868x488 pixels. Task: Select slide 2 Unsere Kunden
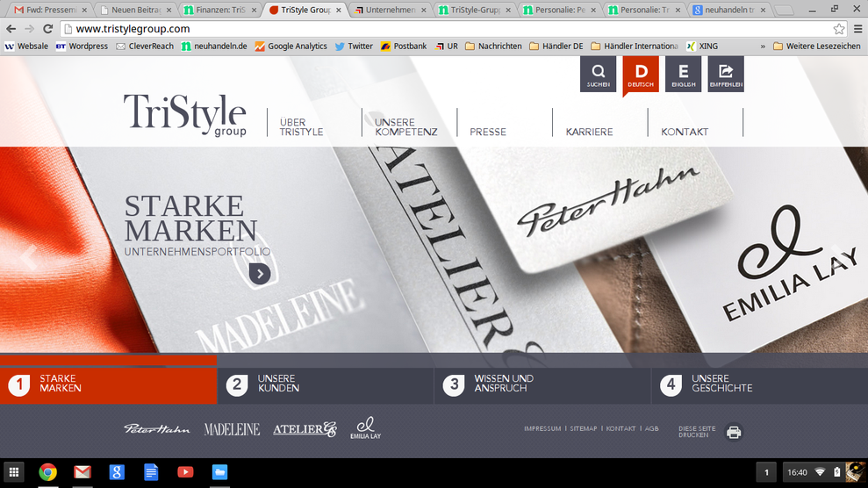pyautogui.click(x=326, y=384)
